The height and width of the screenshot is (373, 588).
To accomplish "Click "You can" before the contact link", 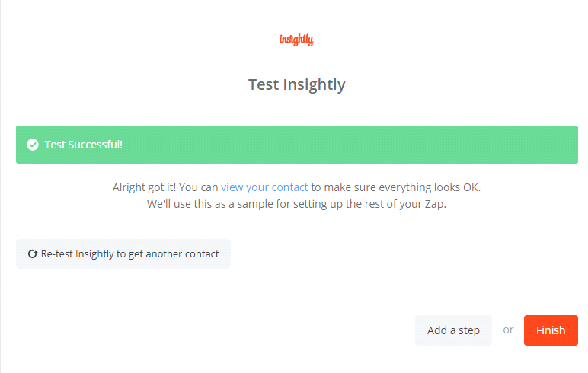I will [198, 187].
